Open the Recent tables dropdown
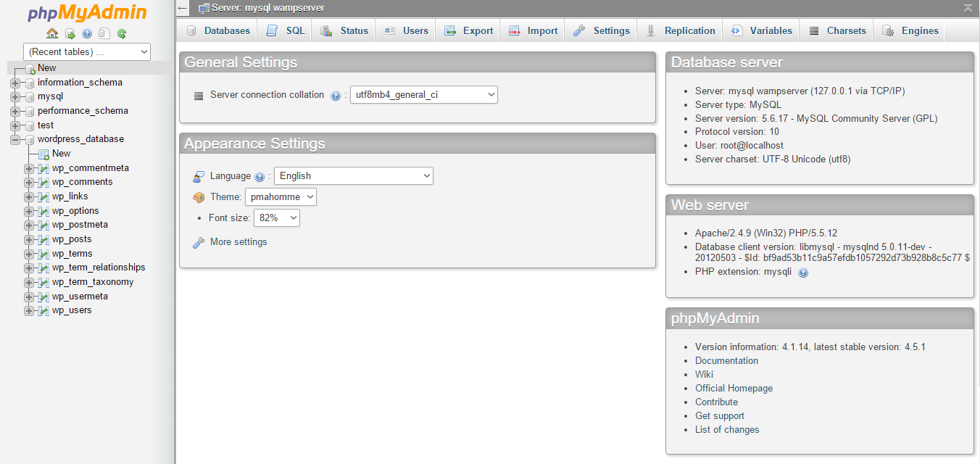This screenshot has height=464, width=980. (87, 51)
